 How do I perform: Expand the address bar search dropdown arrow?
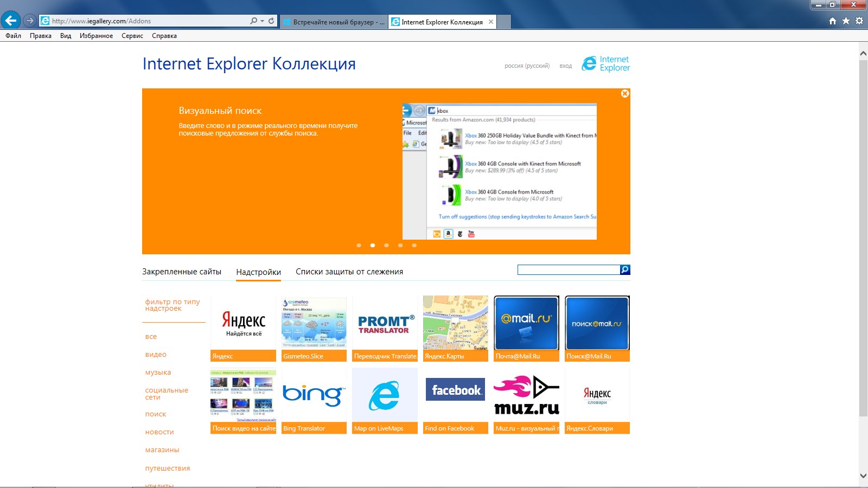263,21
